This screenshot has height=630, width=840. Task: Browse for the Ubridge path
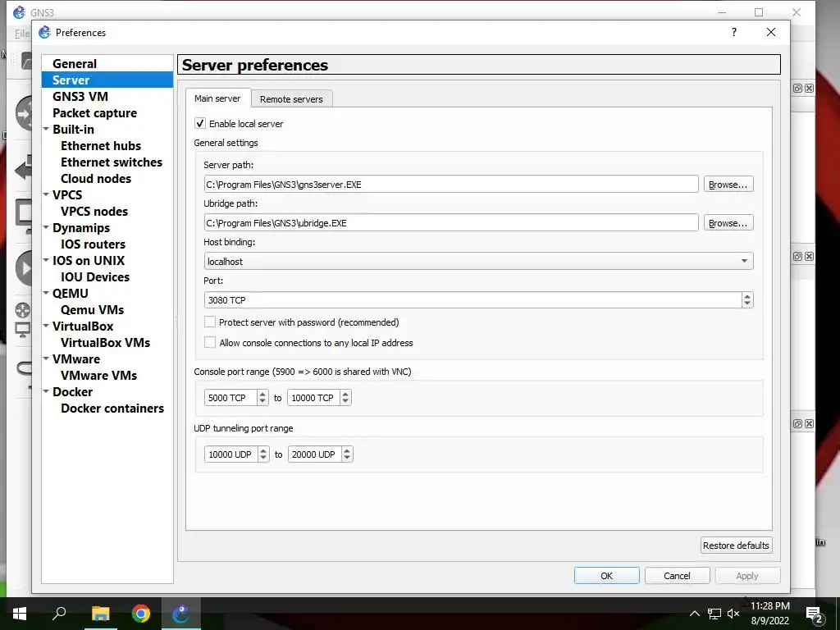728,223
